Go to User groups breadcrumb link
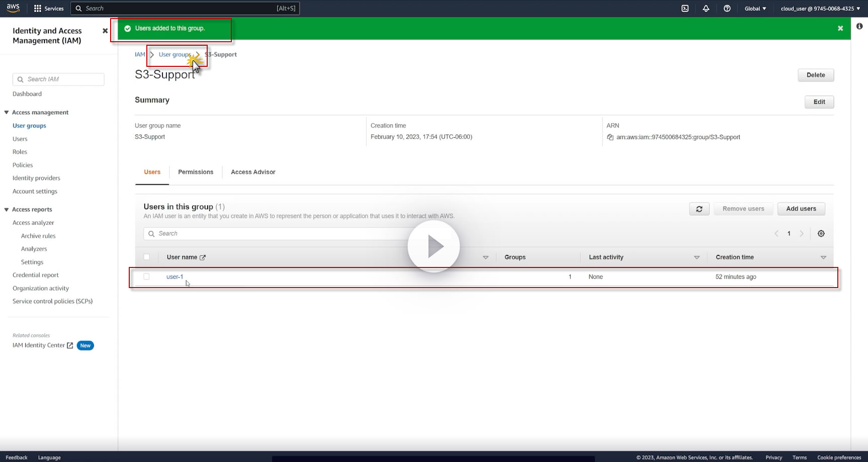Viewport: 868px width, 462px height. click(175, 55)
